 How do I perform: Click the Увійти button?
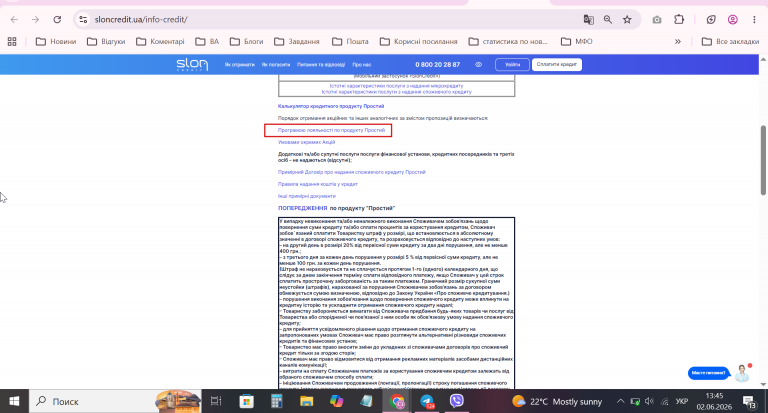click(512, 65)
